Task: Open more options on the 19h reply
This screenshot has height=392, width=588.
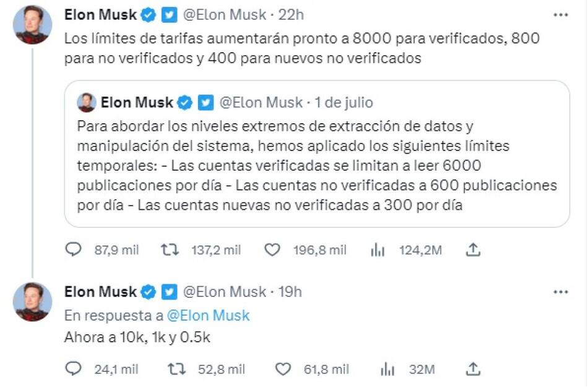Action: click(560, 291)
